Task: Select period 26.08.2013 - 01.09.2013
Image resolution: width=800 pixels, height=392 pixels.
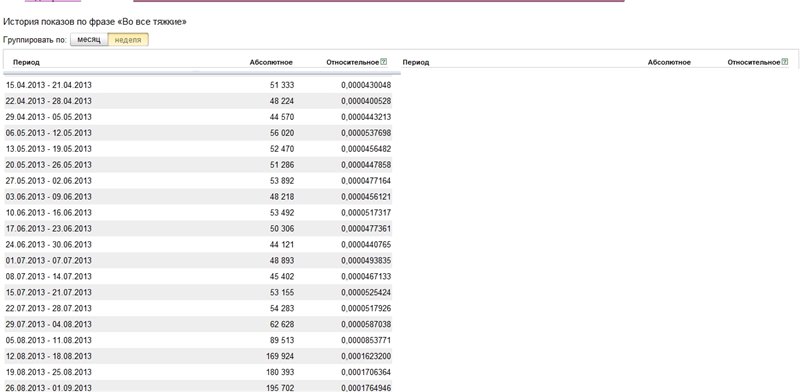Action: 48,388
